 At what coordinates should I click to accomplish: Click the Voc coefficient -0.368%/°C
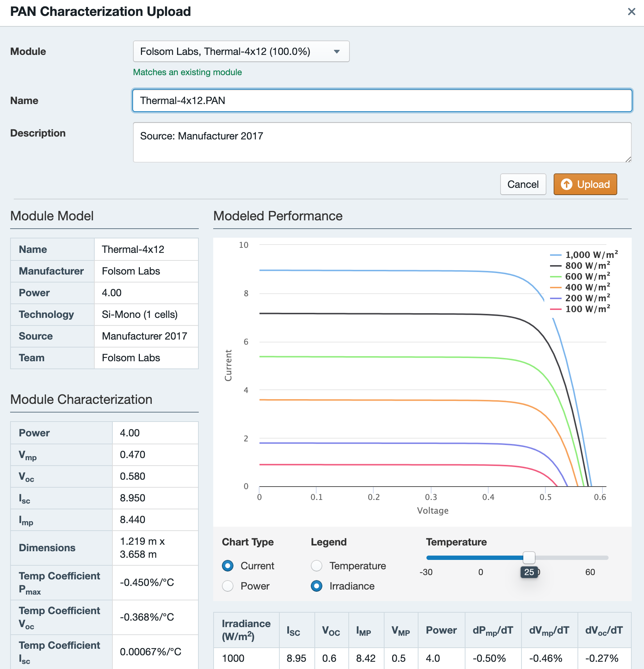155,617
